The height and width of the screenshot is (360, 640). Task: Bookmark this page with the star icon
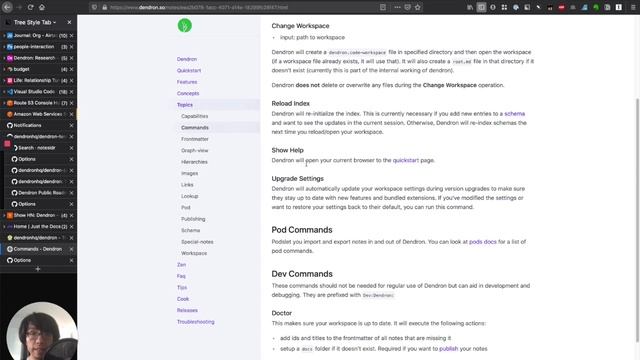[418, 7]
